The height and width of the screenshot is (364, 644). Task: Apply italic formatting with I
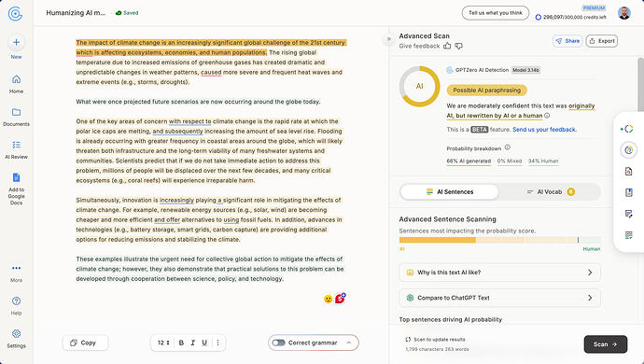click(x=192, y=343)
